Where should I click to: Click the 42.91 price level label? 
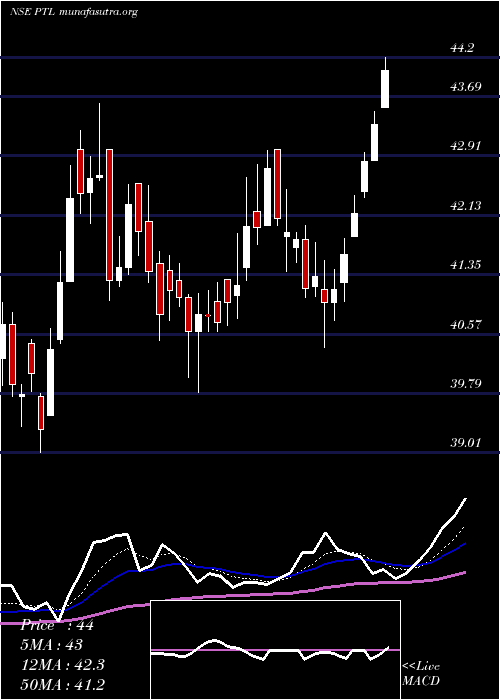[x=466, y=146]
